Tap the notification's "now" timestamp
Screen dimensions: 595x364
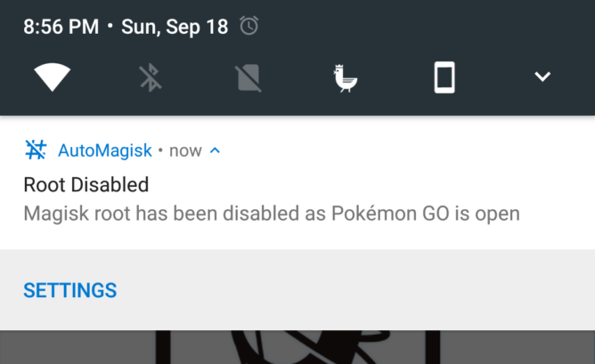tap(185, 150)
